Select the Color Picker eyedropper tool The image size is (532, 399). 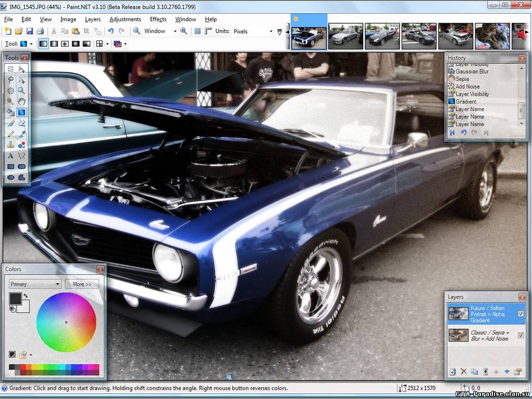(22, 134)
